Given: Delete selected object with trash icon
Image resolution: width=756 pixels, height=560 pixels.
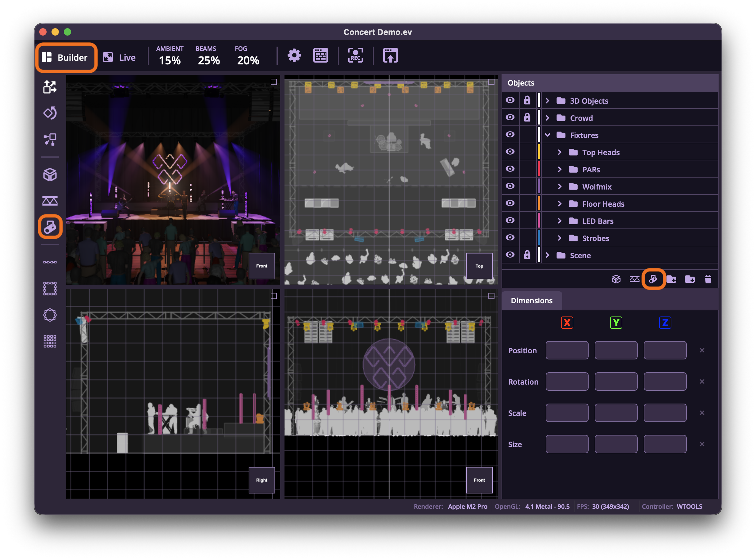Looking at the screenshot, I should pyautogui.click(x=708, y=279).
